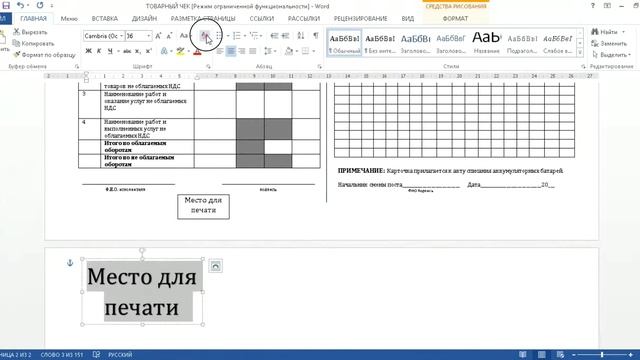The height and width of the screenshot is (360, 640).
Task: Click language indicator РУССКИЙ in status bar
Action: point(120,355)
